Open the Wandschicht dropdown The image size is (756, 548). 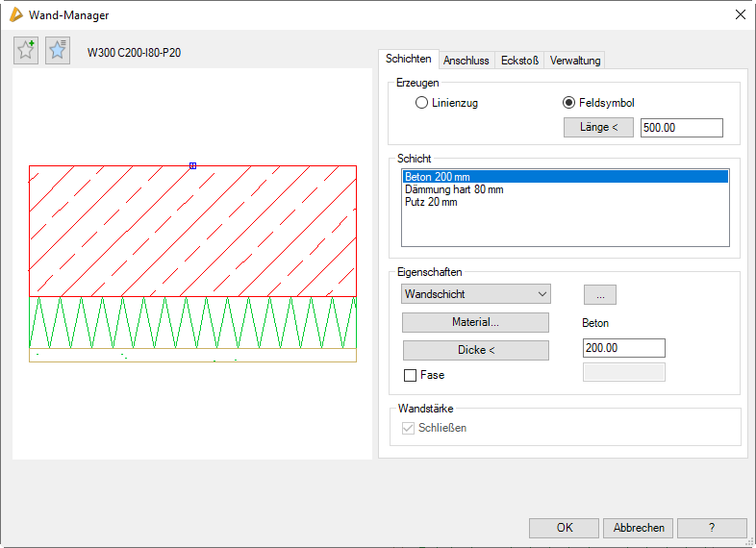pyautogui.click(x=476, y=293)
